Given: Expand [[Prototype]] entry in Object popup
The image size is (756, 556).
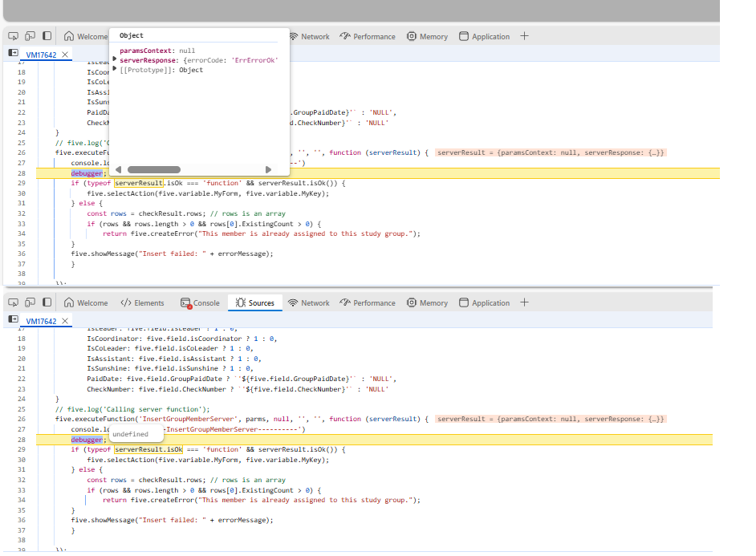Looking at the screenshot, I should point(115,70).
